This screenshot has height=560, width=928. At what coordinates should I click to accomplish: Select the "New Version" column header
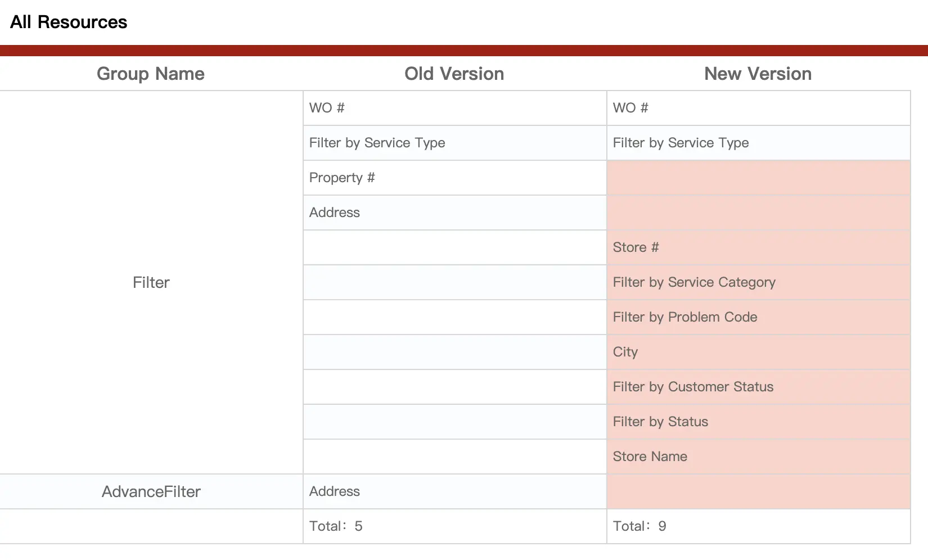click(758, 74)
